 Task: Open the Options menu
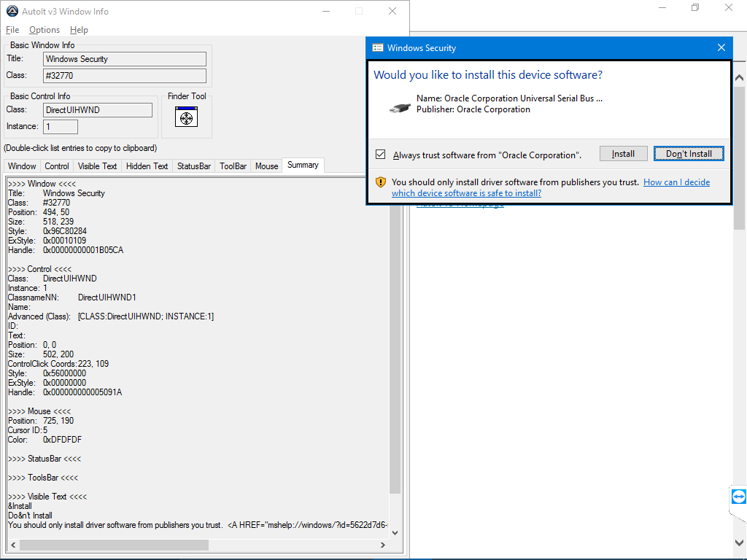click(44, 29)
